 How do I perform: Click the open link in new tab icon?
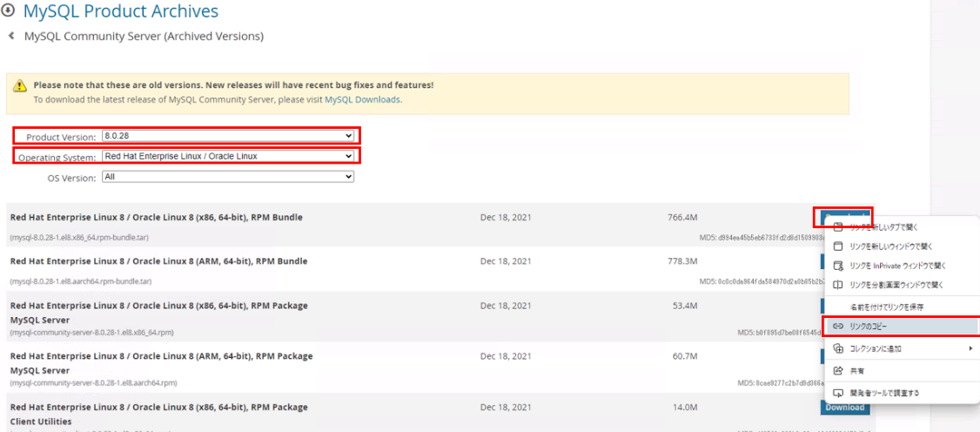[838, 226]
